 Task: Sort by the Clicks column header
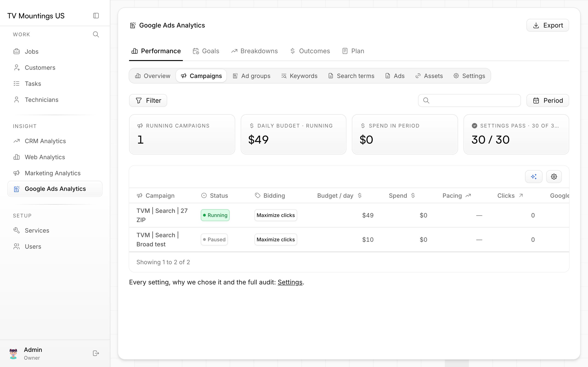[x=510, y=196]
